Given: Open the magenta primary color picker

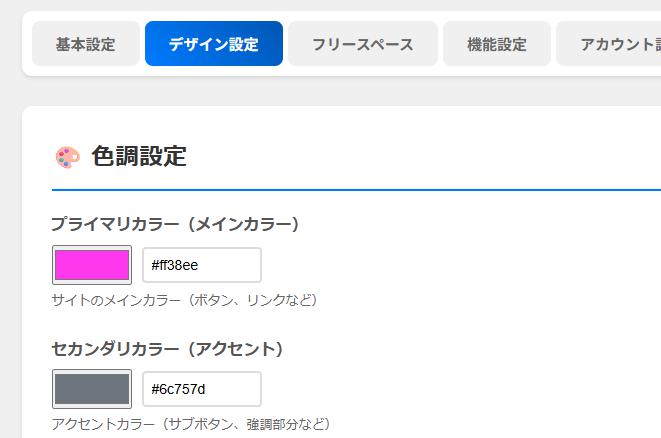Looking at the screenshot, I should coord(92,265).
